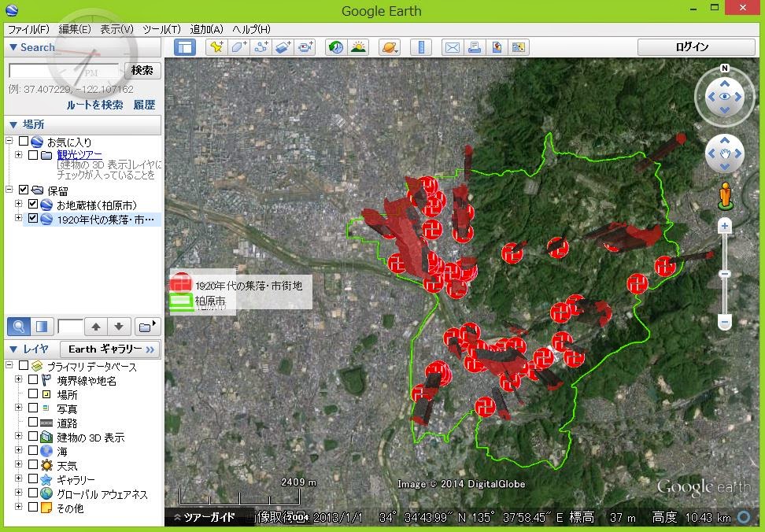Expand the お地蔵様(柏原市) tree node
Viewport: 765px width, 532px height.
(19, 204)
